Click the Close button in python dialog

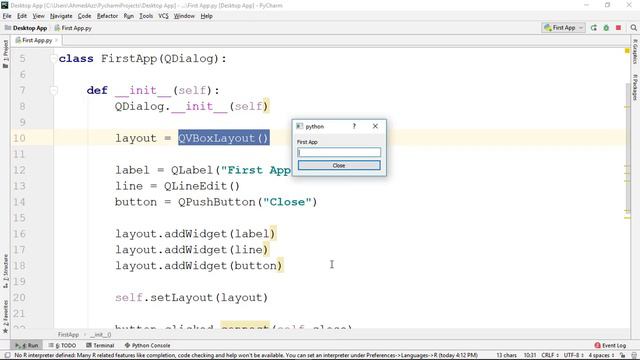pyautogui.click(x=339, y=165)
